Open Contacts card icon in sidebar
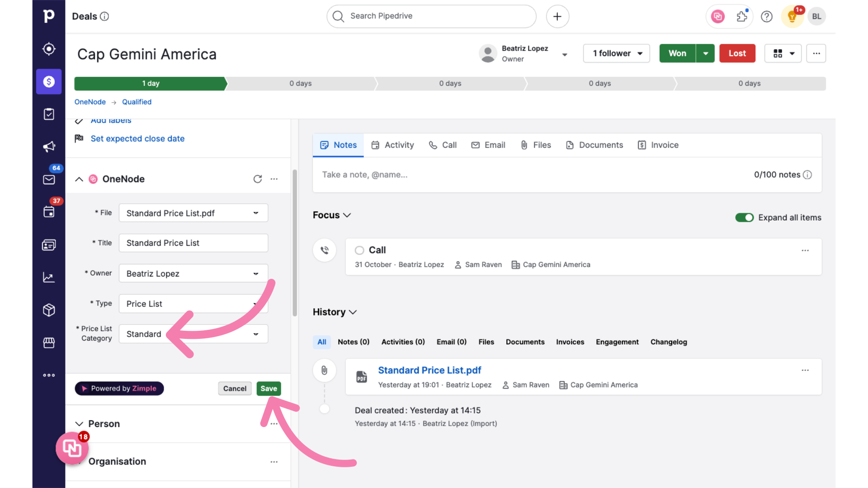The width and height of the screenshot is (868, 488). click(x=49, y=245)
